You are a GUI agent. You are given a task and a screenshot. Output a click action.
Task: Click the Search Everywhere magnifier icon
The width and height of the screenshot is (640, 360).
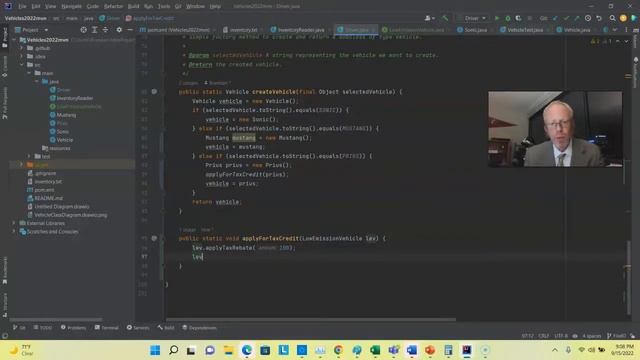(612, 18)
